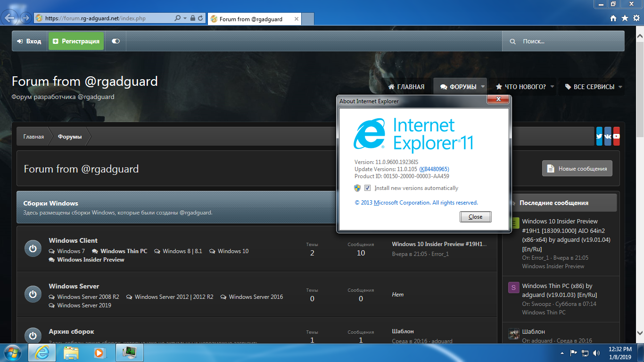Click the magnifier icon in the Поиск box

coord(513,41)
